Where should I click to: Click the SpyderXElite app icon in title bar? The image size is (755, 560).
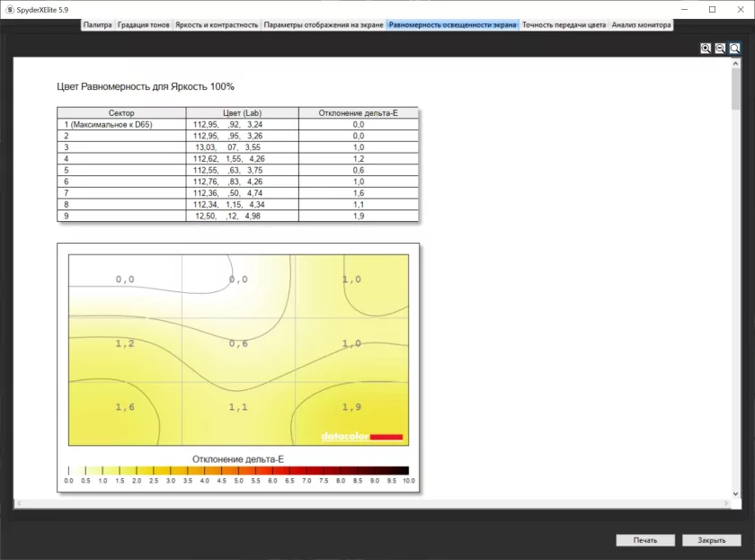coord(10,10)
